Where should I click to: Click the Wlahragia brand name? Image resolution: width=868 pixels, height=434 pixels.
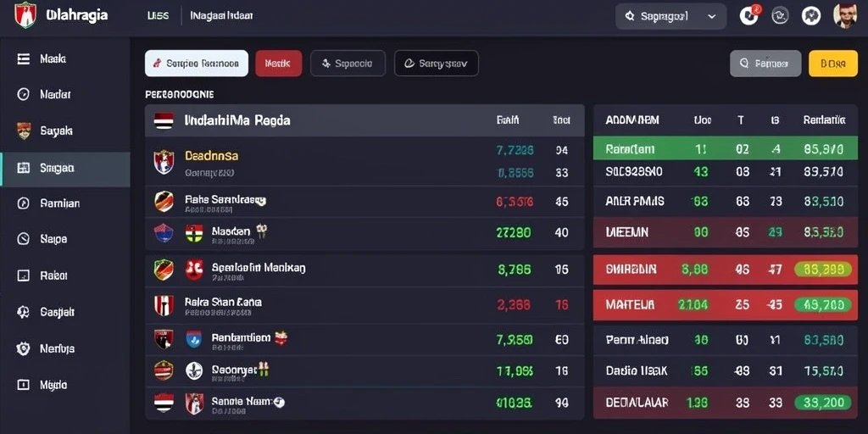pos(77,15)
